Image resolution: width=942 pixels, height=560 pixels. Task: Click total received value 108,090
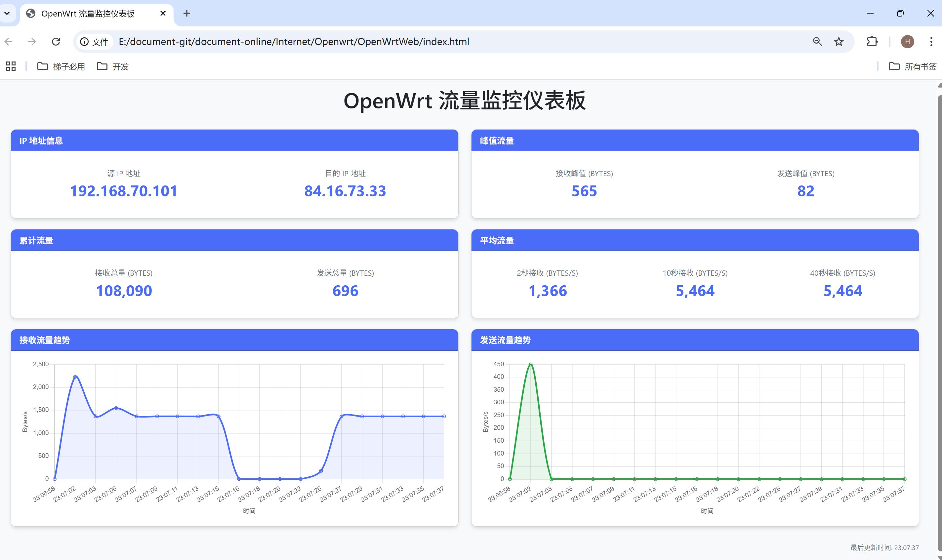[x=124, y=291]
